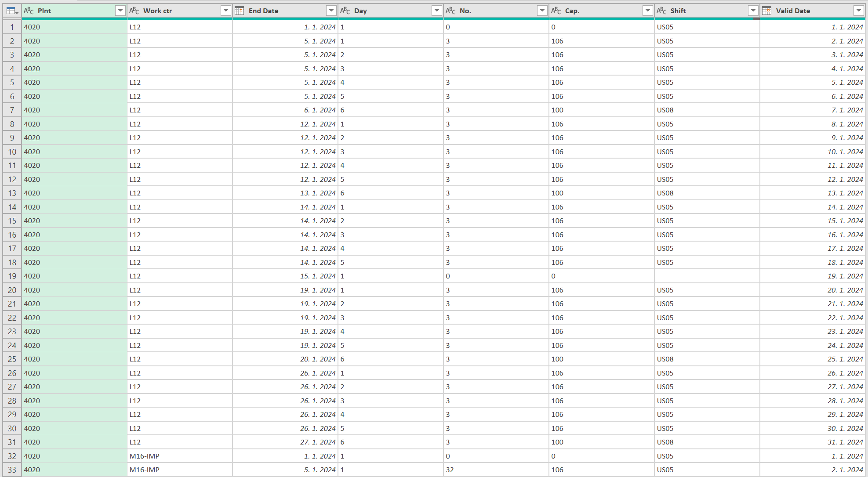This screenshot has height=477, width=868.
Task: Click the date type icon of End Date column
Action: pyautogui.click(x=240, y=11)
